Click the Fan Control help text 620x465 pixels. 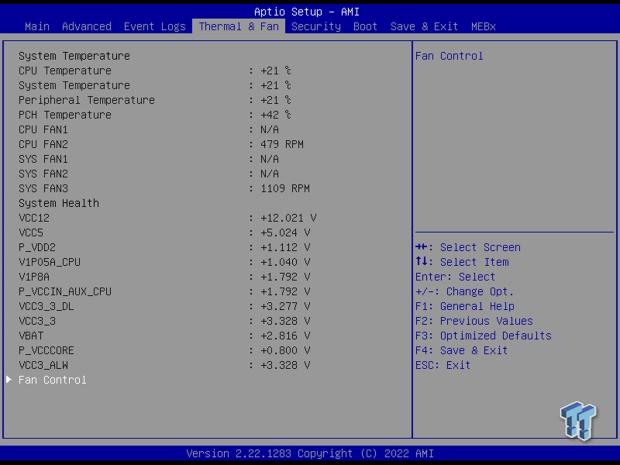(x=449, y=56)
